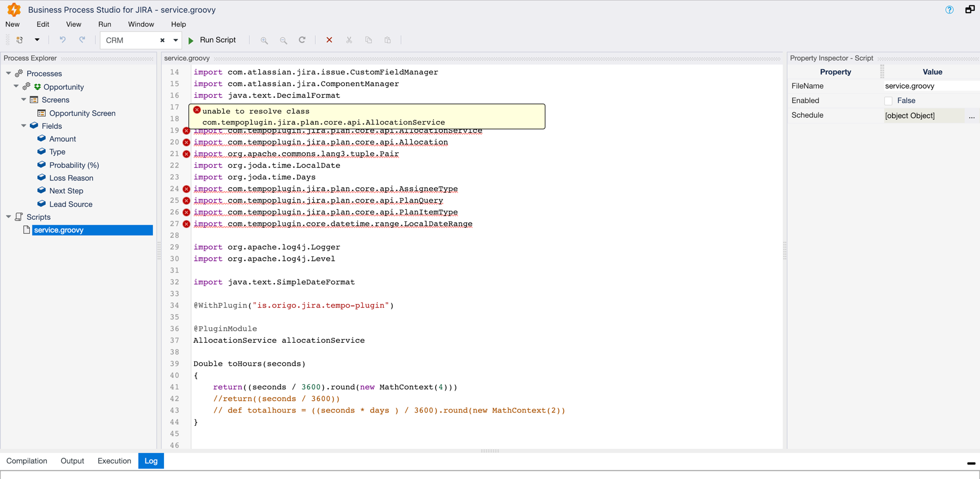Click the Processes root icon

[19, 73]
